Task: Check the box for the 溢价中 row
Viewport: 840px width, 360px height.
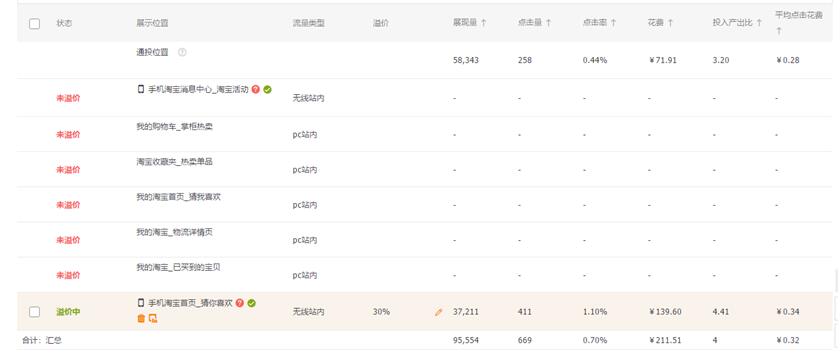Action: coord(34,312)
